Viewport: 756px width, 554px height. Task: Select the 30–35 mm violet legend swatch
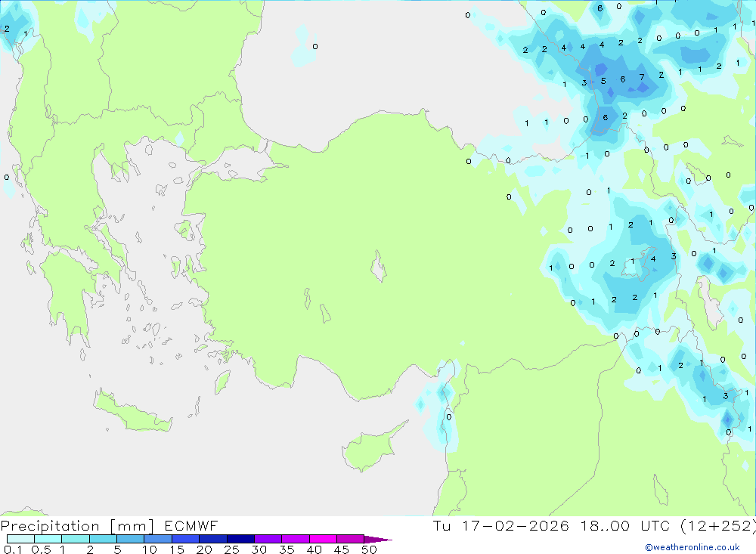click(x=268, y=539)
